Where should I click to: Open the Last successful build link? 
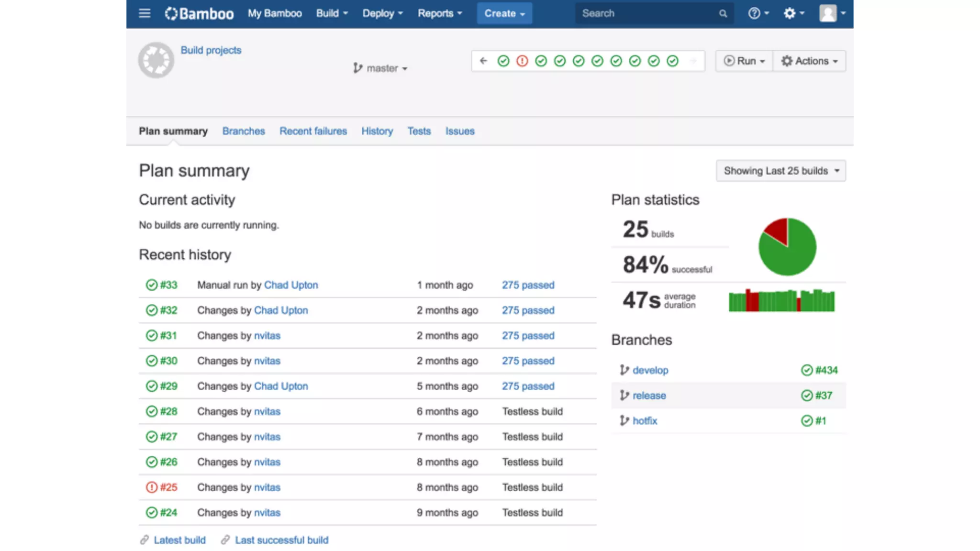[x=281, y=540]
